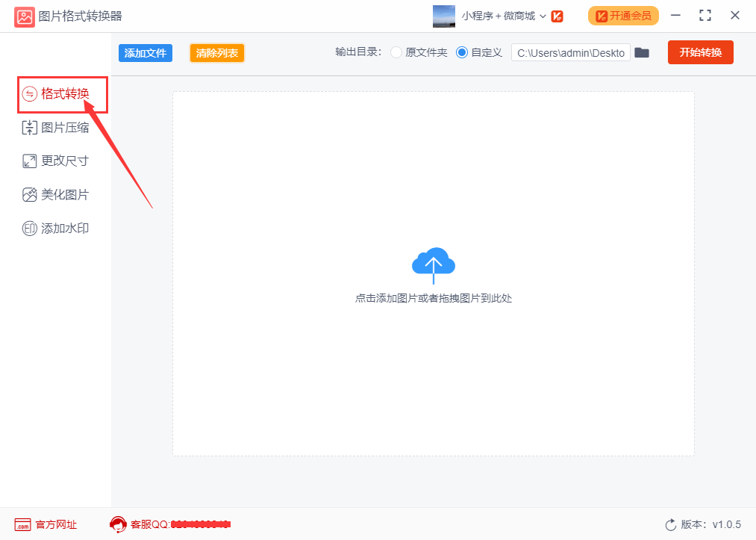Click the folder browse icon for output directory
The image size is (756, 540).
[x=642, y=52]
